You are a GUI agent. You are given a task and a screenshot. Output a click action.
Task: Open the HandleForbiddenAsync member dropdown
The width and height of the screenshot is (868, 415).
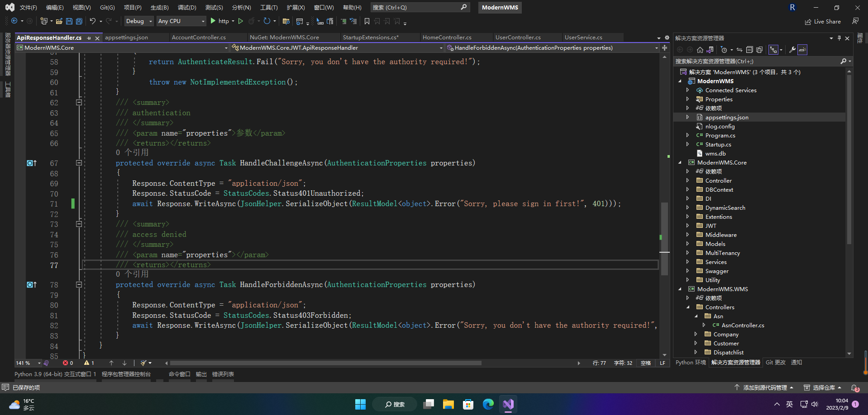552,47
